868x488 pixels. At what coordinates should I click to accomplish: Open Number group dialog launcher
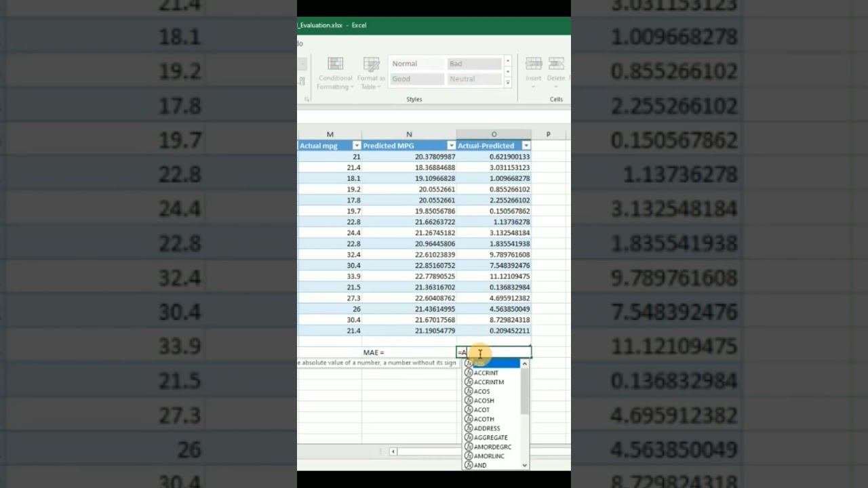point(307,100)
